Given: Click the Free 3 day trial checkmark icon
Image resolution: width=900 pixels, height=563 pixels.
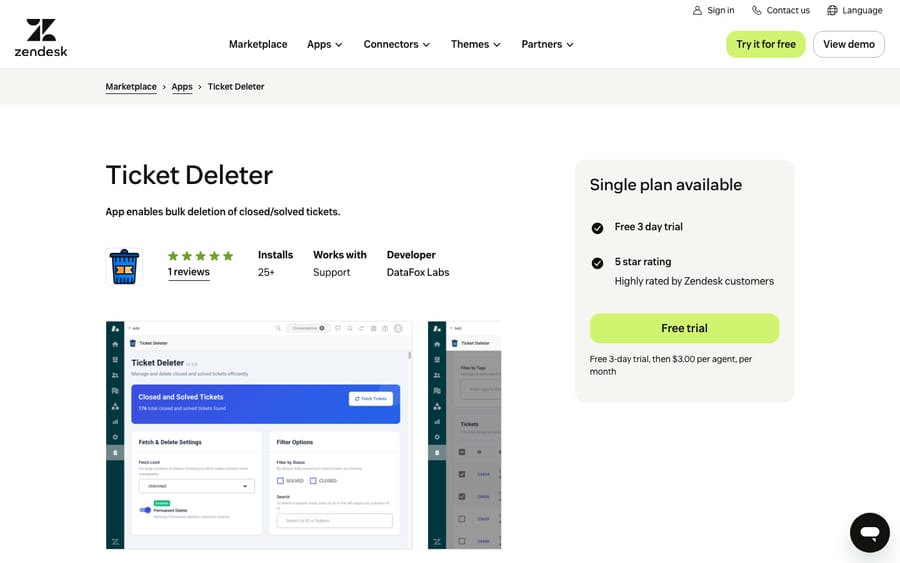Looking at the screenshot, I should [x=598, y=228].
